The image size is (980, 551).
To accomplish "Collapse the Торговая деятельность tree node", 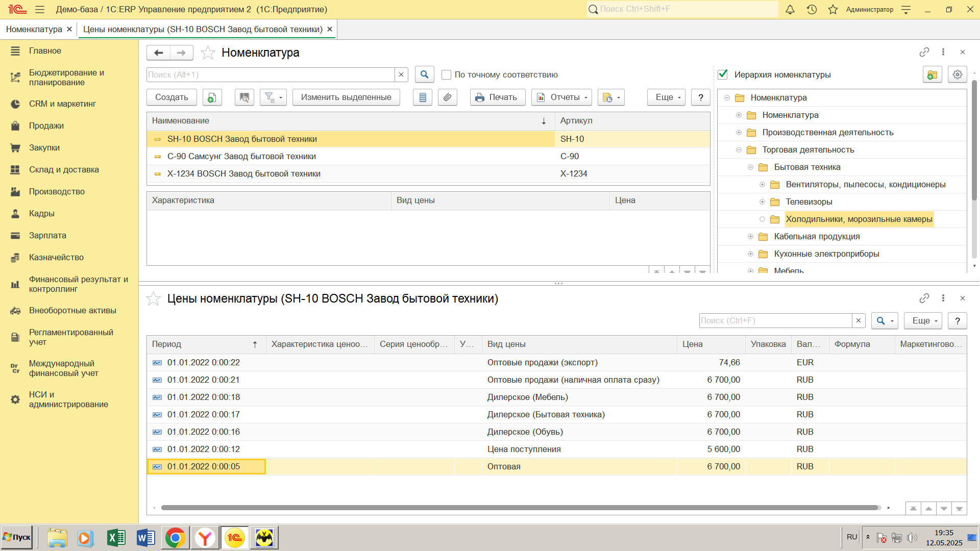I will [739, 149].
